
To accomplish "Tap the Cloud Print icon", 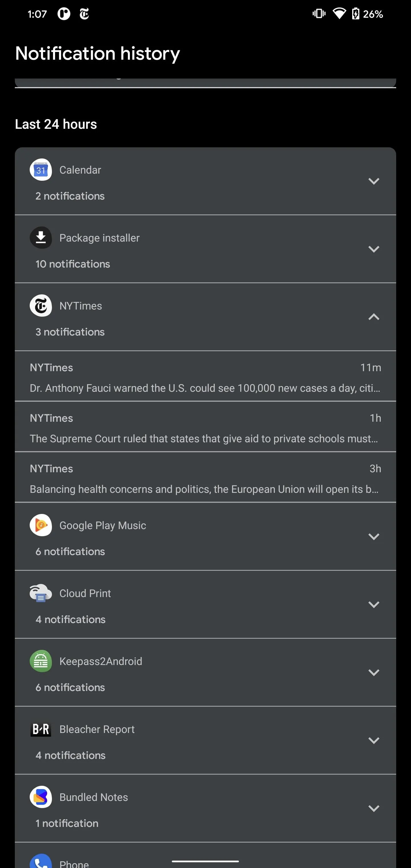I will point(41,593).
